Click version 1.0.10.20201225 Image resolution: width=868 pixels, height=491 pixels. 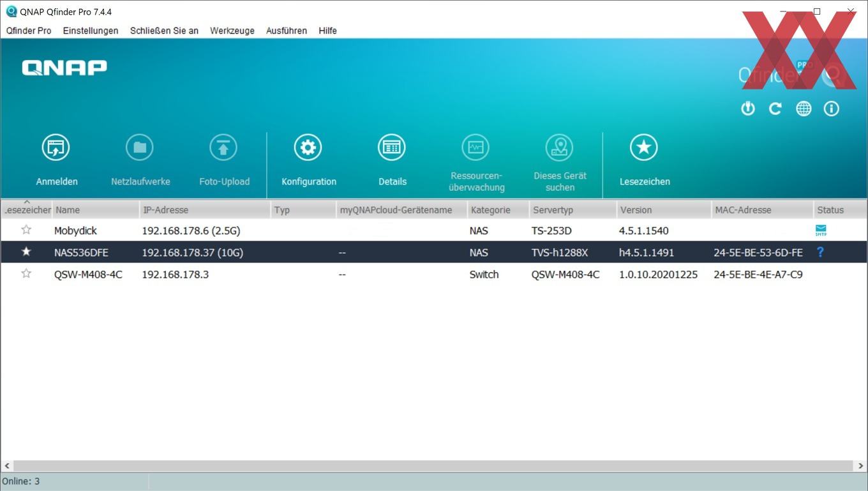pyautogui.click(x=658, y=275)
